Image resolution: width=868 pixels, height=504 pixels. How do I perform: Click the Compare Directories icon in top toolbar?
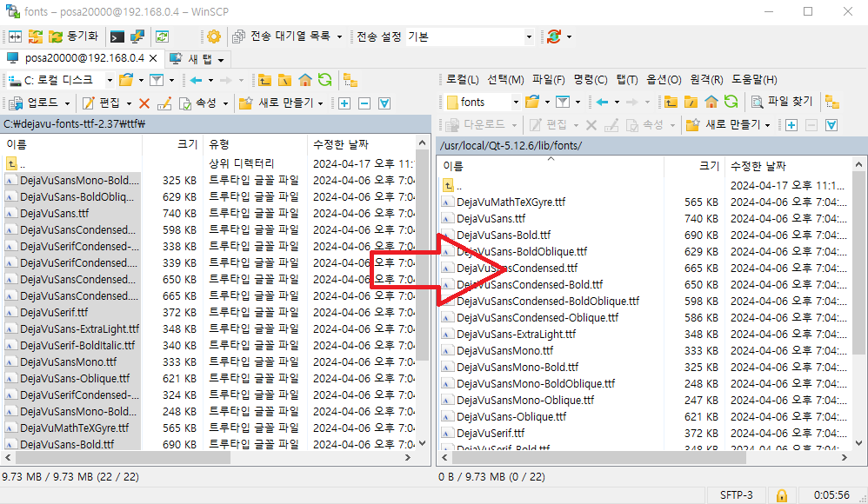click(15, 36)
